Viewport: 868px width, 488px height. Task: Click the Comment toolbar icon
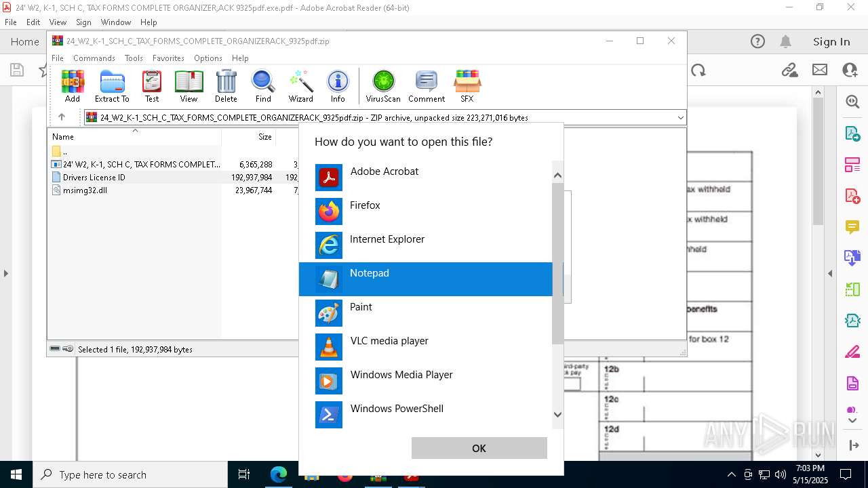click(427, 86)
